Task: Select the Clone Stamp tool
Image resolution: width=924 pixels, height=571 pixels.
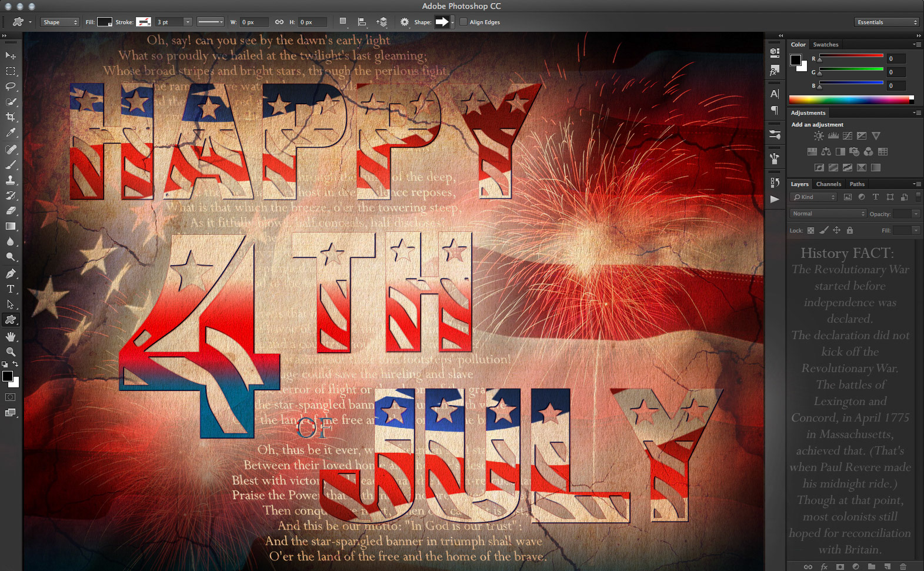Action: pyautogui.click(x=11, y=180)
